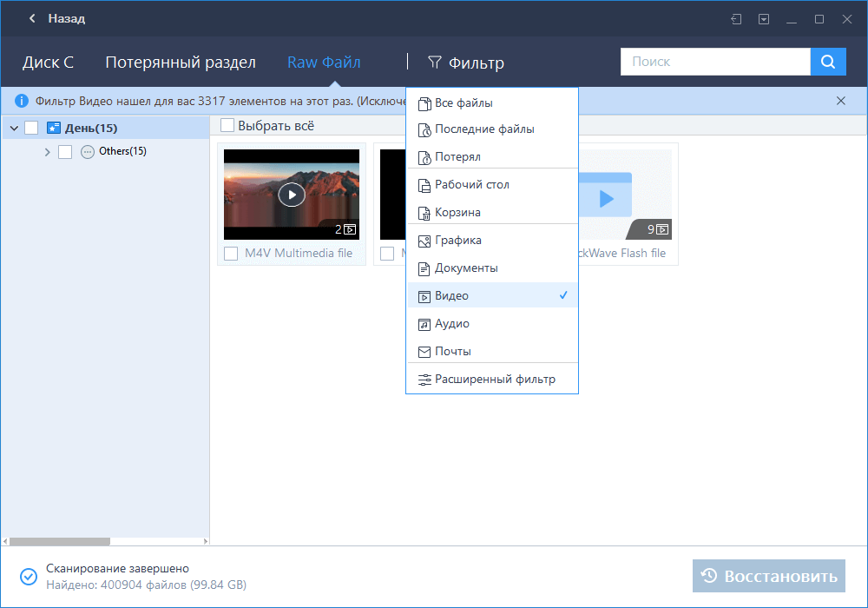This screenshot has width=868, height=608.
Task: Select the День(15) tree item
Action: [x=91, y=128]
